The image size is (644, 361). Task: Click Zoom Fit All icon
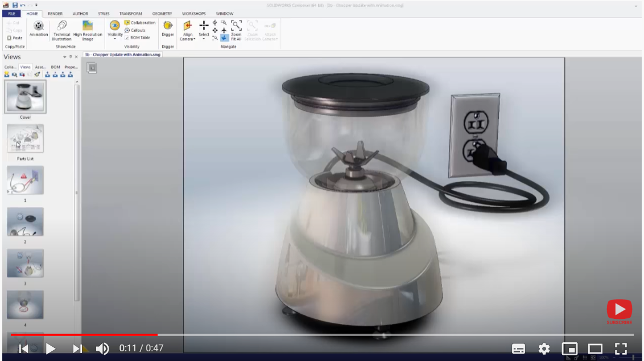coord(236,25)
